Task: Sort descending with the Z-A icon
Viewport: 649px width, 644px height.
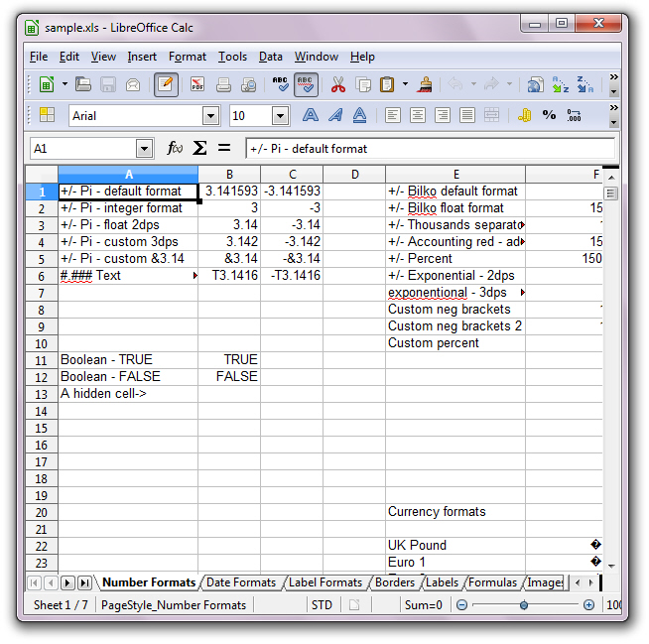Action: [x=585, y=84]
